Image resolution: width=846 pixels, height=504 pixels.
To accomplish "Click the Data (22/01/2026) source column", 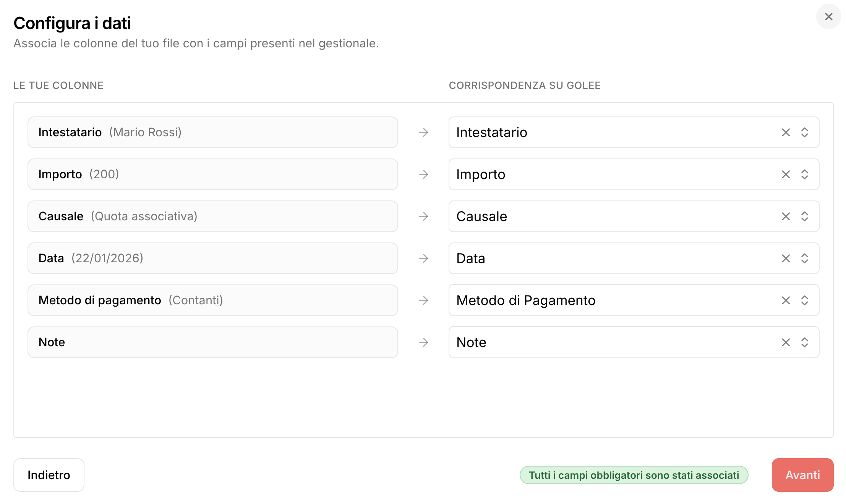I will pos(212,258).
